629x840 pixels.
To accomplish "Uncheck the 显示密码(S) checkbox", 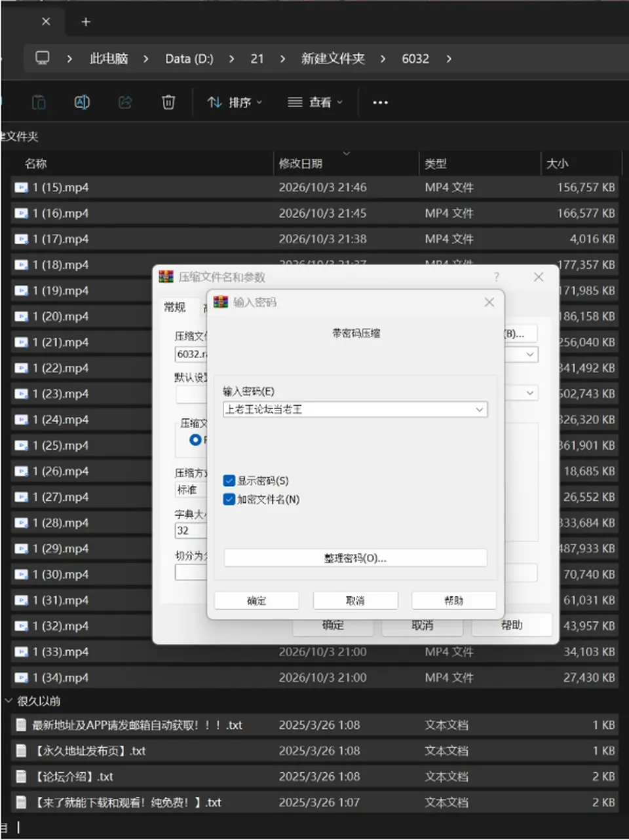I will [229, 481].
